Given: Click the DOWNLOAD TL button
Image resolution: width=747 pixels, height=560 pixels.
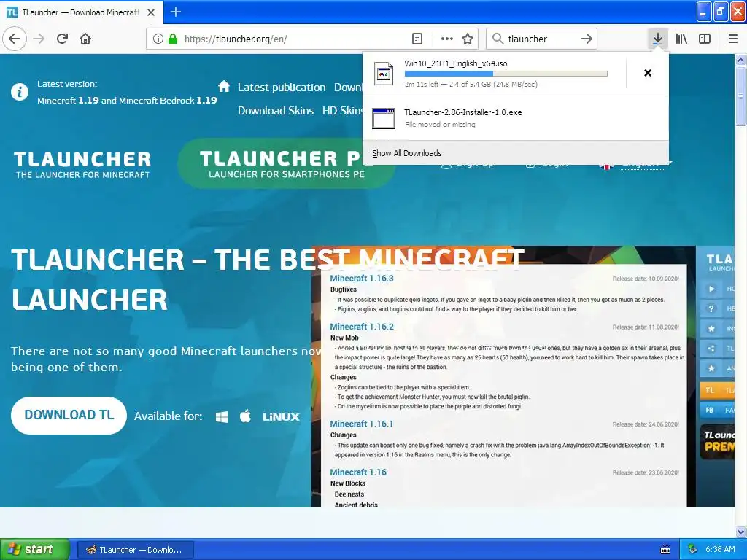Looking at the screenshot, I should 69,415.
